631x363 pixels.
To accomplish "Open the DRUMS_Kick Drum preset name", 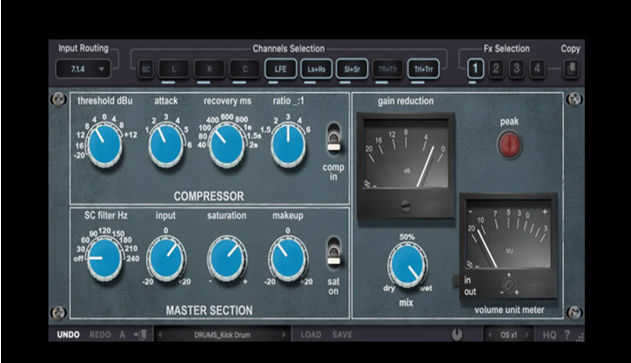I will point(222,335).
